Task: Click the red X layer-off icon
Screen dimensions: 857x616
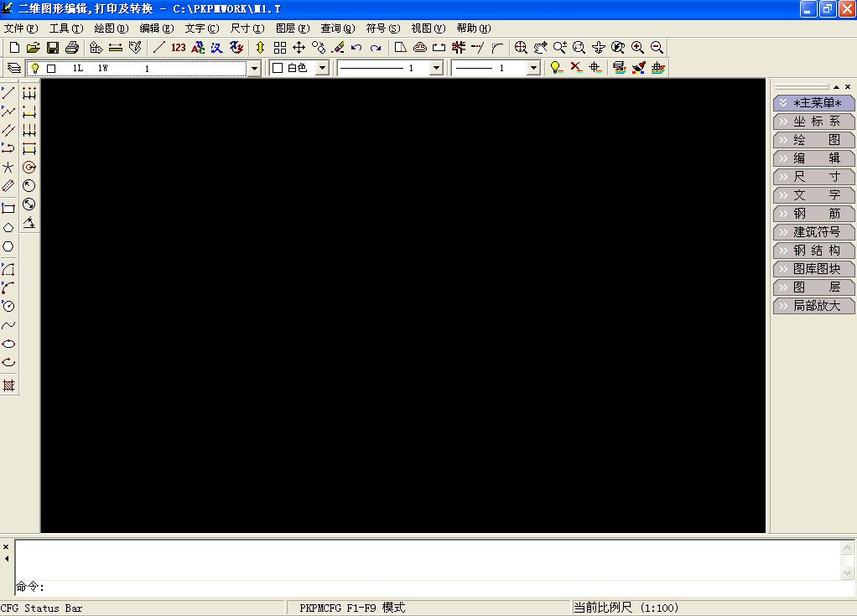Action: (x=576, y=68)
